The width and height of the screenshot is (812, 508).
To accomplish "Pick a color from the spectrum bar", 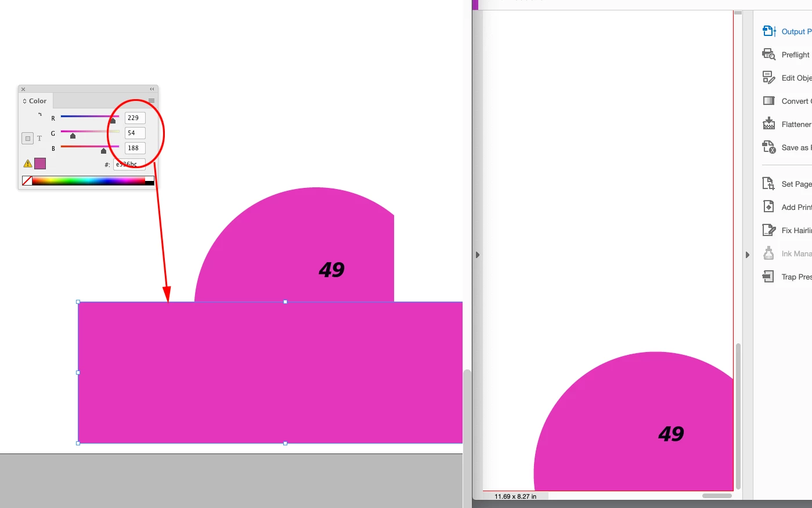I will [x=88, y=181].
